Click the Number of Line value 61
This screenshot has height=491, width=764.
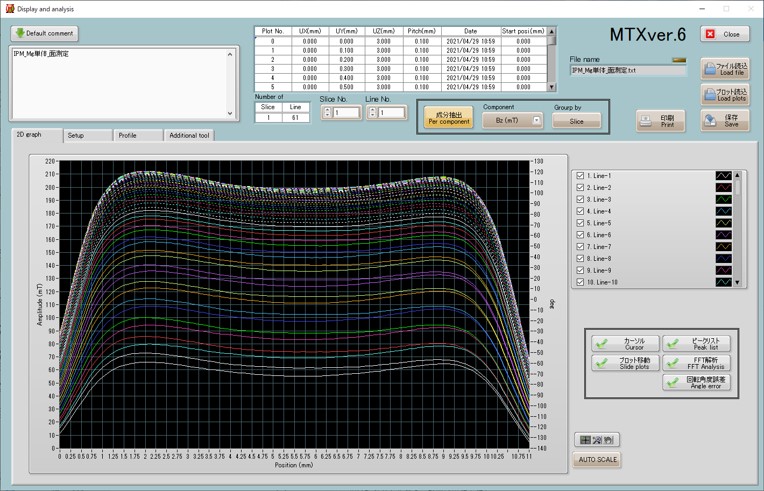[295, 117]
